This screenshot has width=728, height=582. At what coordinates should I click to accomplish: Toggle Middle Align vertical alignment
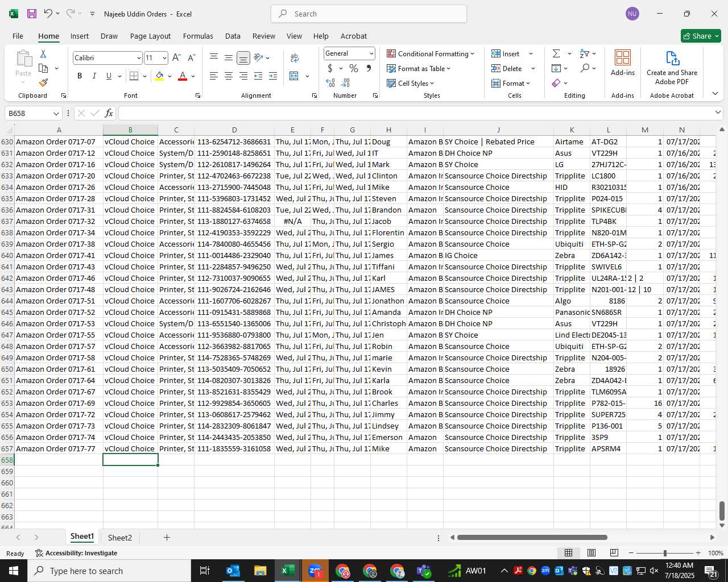click(x=229, y=58)
